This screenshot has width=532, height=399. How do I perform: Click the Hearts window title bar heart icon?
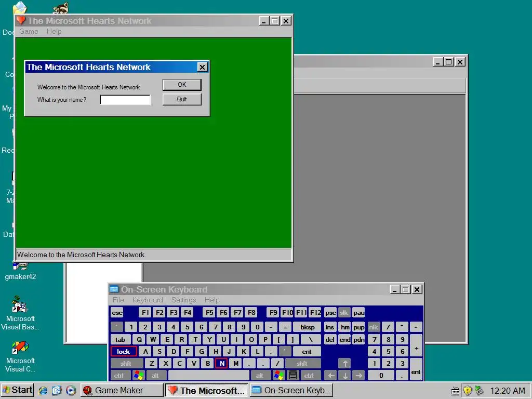point(21,20)
